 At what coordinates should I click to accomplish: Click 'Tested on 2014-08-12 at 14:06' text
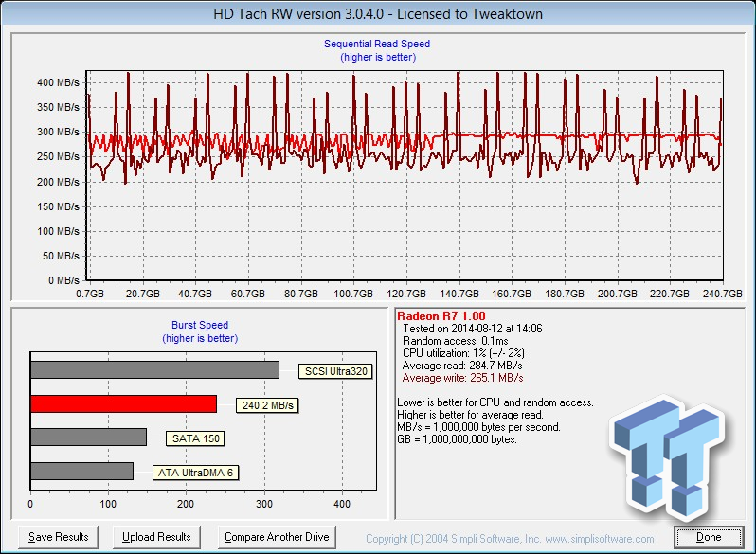click(x=473, y=329)
